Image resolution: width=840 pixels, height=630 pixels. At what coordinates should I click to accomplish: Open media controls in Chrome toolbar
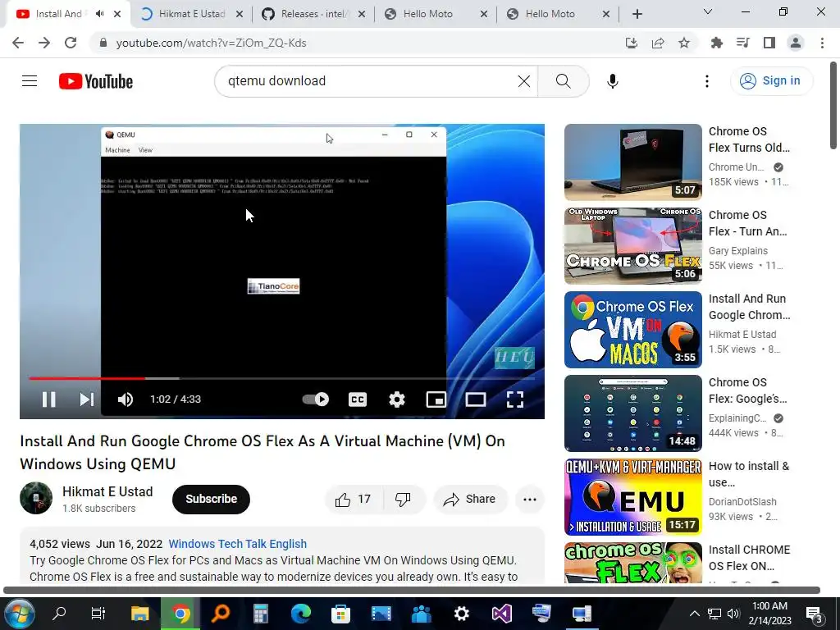coord(742,43)
